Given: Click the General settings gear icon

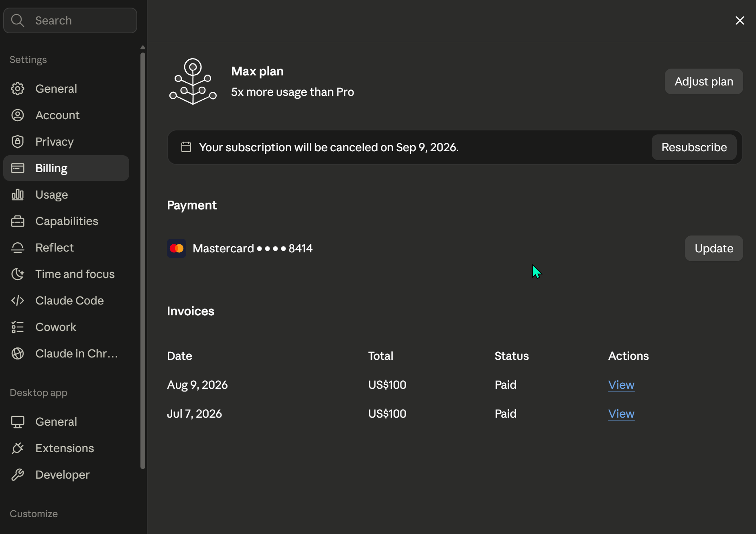Looking at the screenshot, I should click(x=18, y=89).
